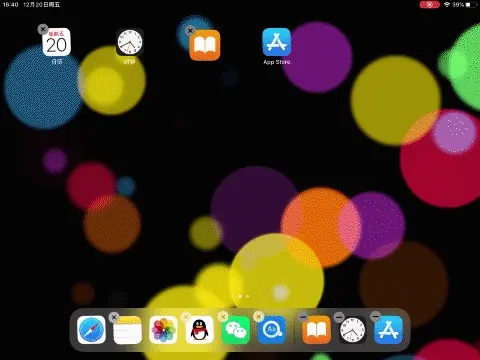Open the blue dictionary search app in dock
Viewport: 480px width, 360px height.
coord(272,330)
